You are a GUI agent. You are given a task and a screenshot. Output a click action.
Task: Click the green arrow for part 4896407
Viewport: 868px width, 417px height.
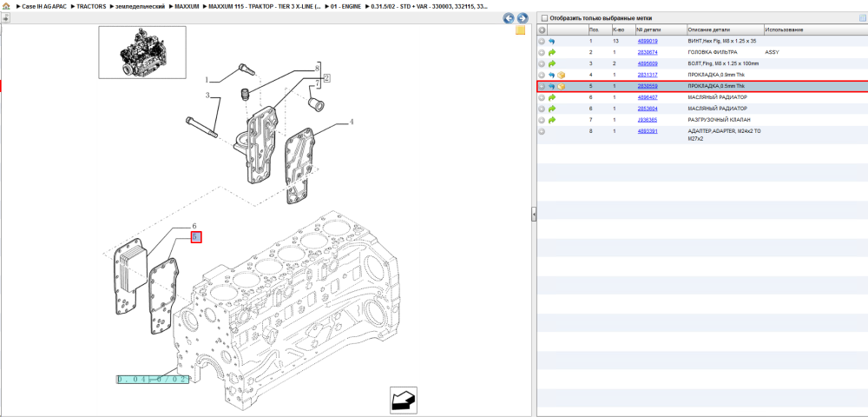(x=552, y=97)
